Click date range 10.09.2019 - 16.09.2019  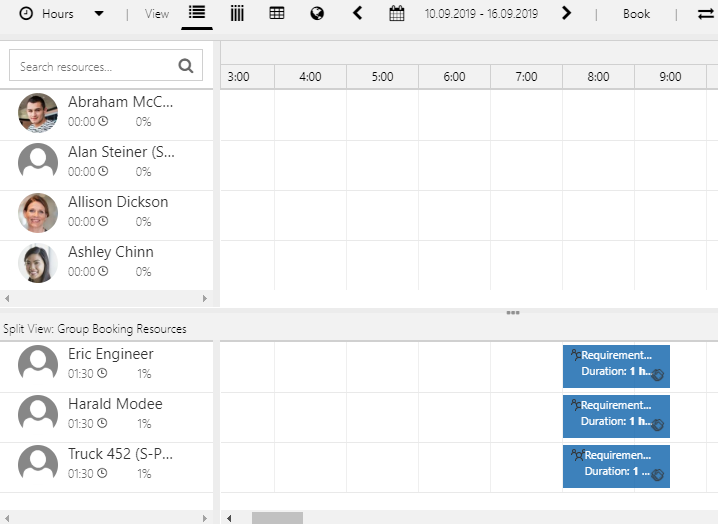[481, 14]
